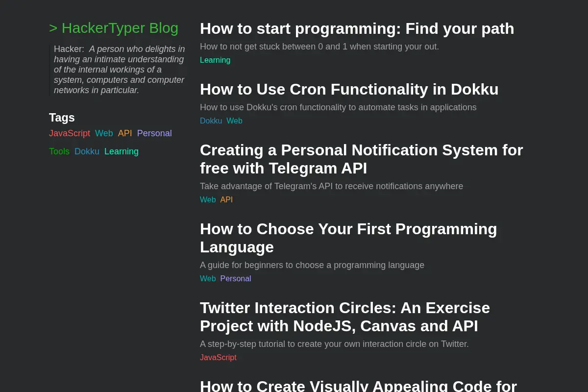Click the Web tag under the Cron post
588x392 pixels.
tap(234, 121)
